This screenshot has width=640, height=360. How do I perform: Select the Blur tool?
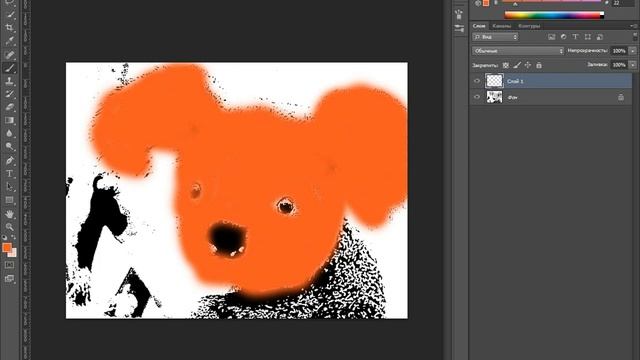click(x=10, y=133)
